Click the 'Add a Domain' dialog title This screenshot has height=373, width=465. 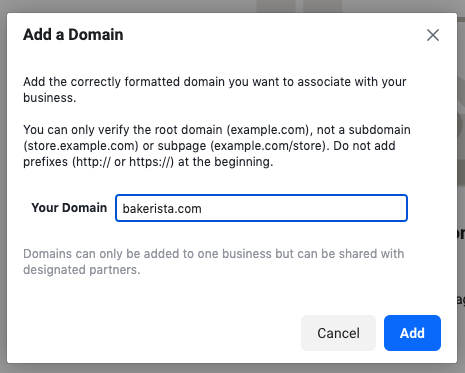pos(73,35)
